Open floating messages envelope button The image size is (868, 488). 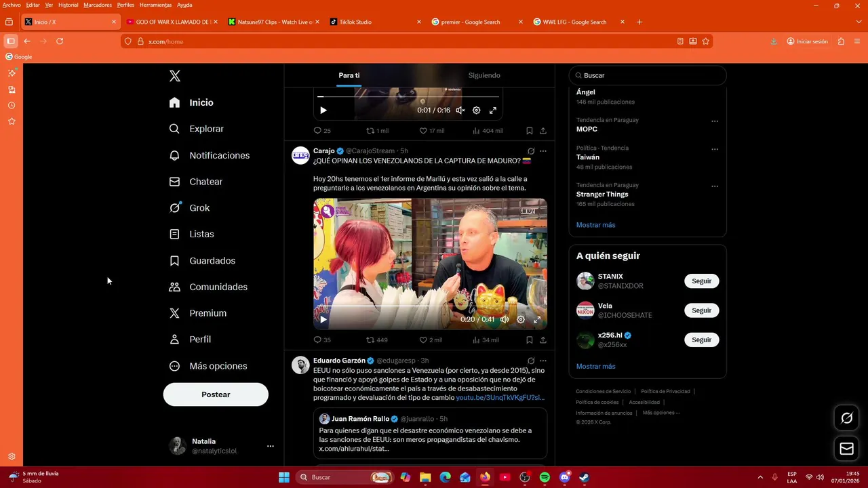846,449
